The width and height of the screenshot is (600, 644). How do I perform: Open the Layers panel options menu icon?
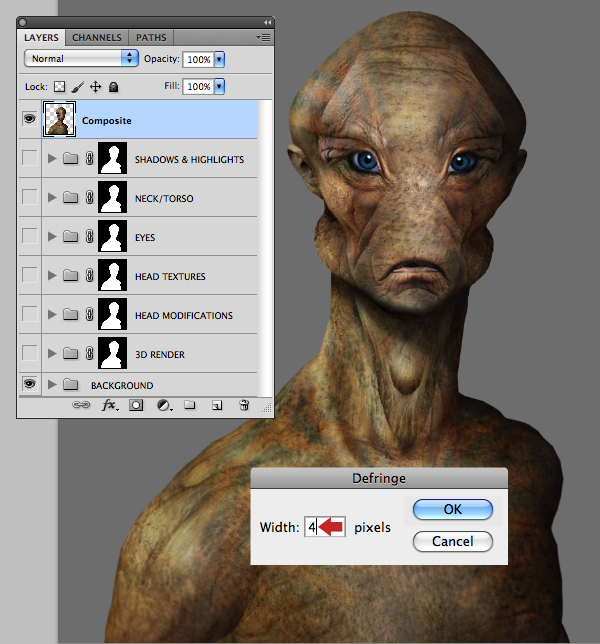[263, 37]
